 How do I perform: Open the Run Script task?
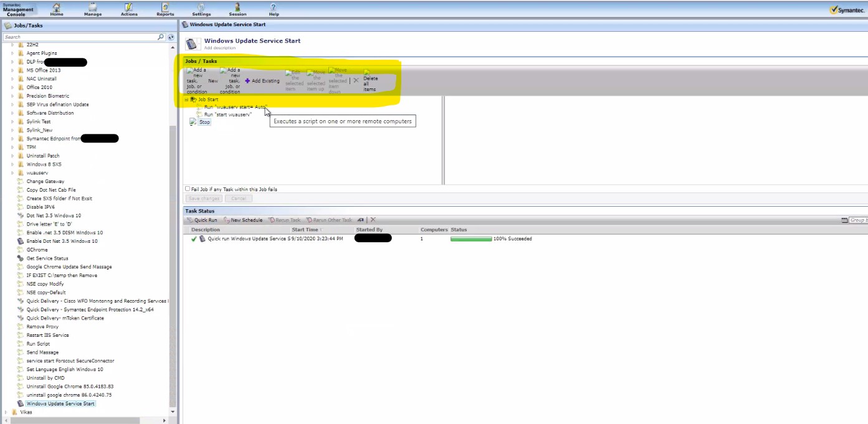pos(38,344)
